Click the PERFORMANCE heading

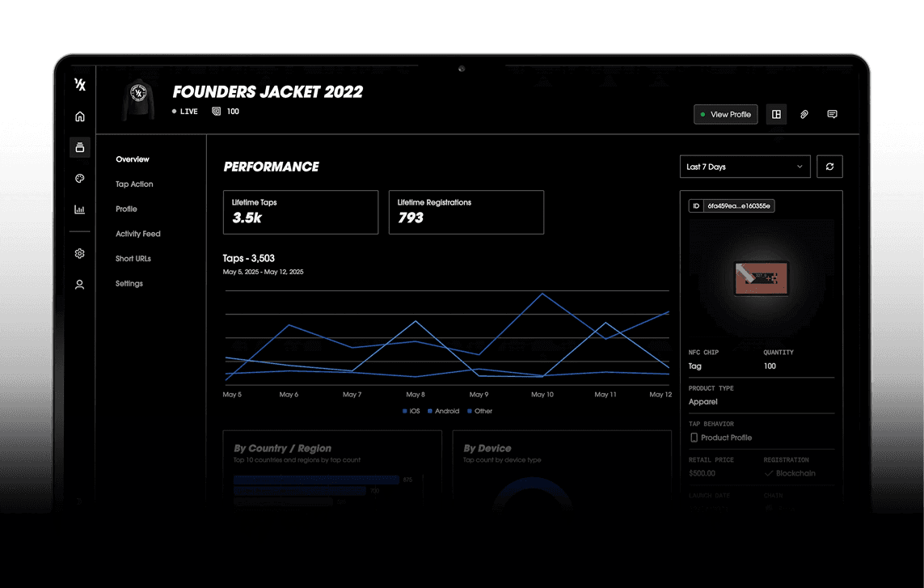(x=271, y=167)
